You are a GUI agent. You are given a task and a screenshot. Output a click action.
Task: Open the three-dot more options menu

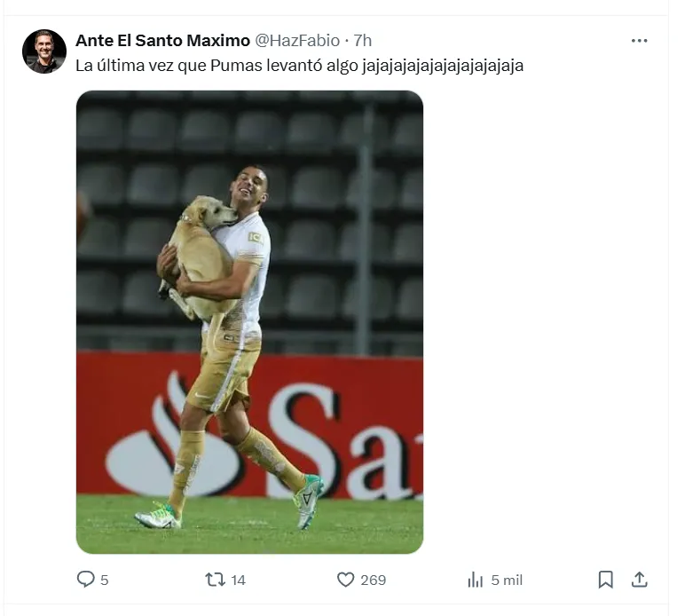click(639, 41)
